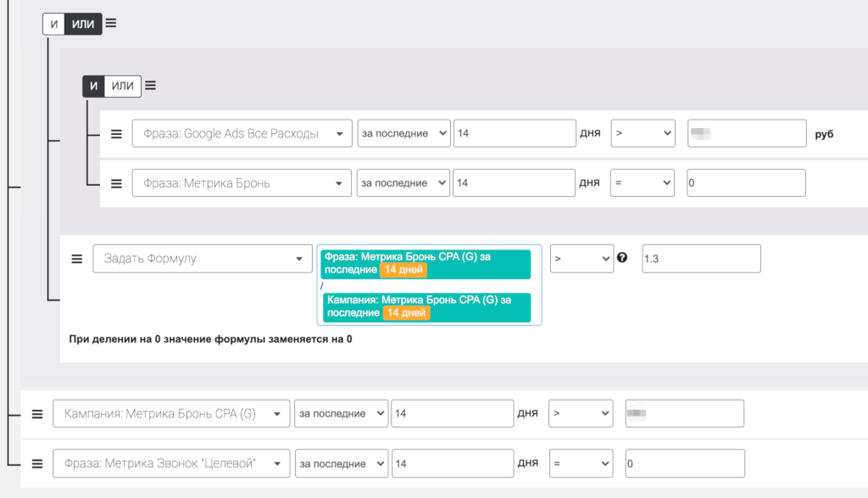Open comparison operator dropdown in Google Ads row
The width and height of the screenshot is (868, 498).
point(643,133)
